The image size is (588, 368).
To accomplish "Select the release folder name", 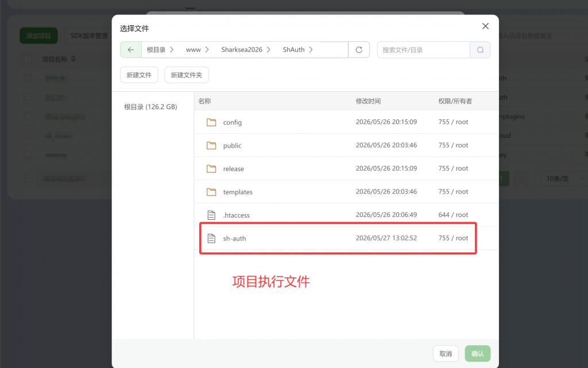I will (233, 169).
